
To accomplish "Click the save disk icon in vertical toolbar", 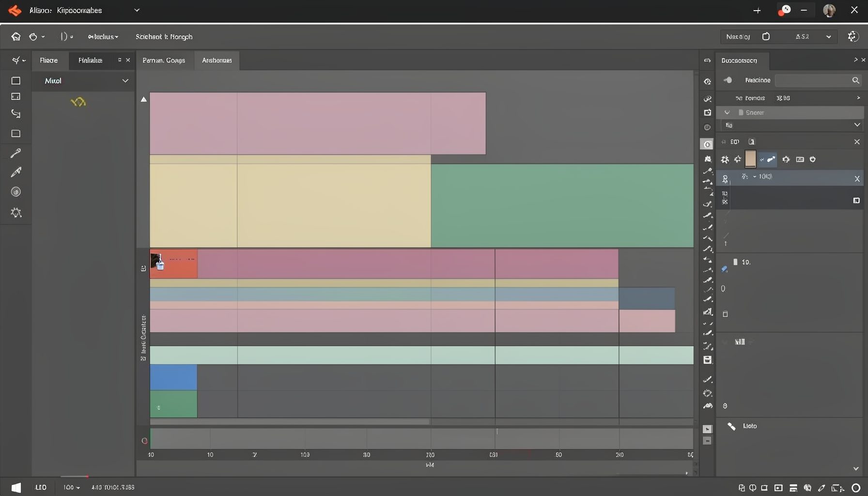I will pos(708,360).
